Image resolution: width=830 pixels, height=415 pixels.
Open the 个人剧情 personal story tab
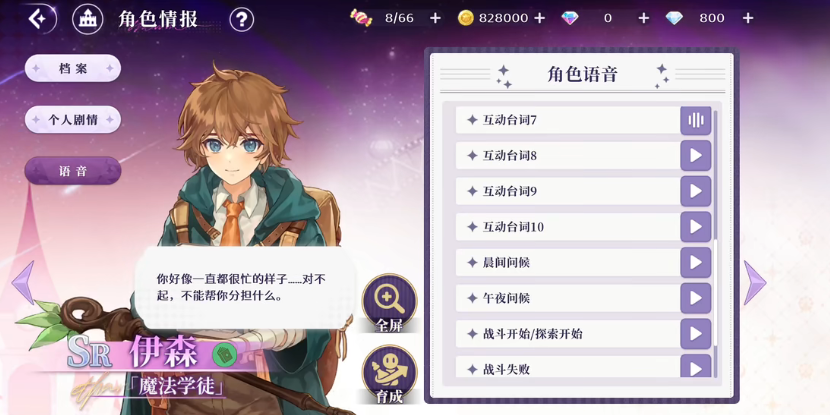[73, 120]
